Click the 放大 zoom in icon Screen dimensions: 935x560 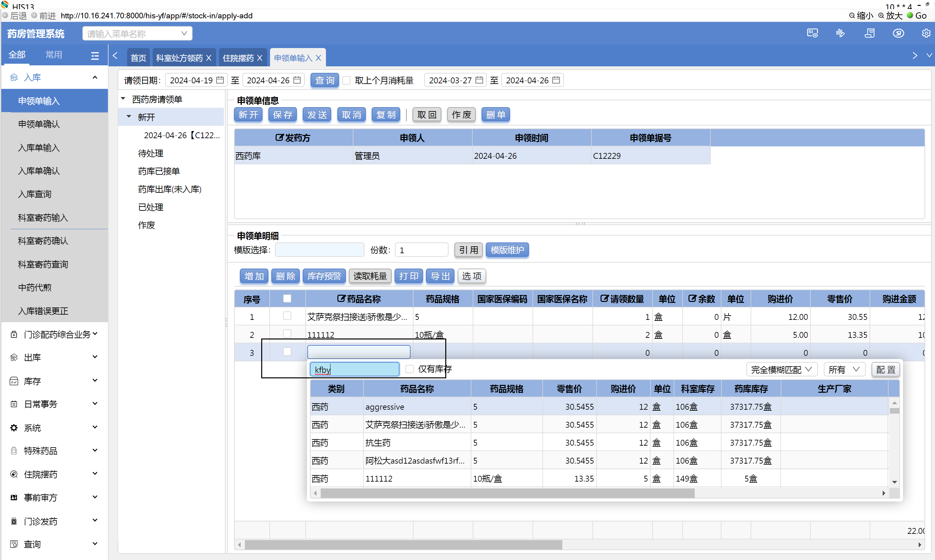[881, 15]
